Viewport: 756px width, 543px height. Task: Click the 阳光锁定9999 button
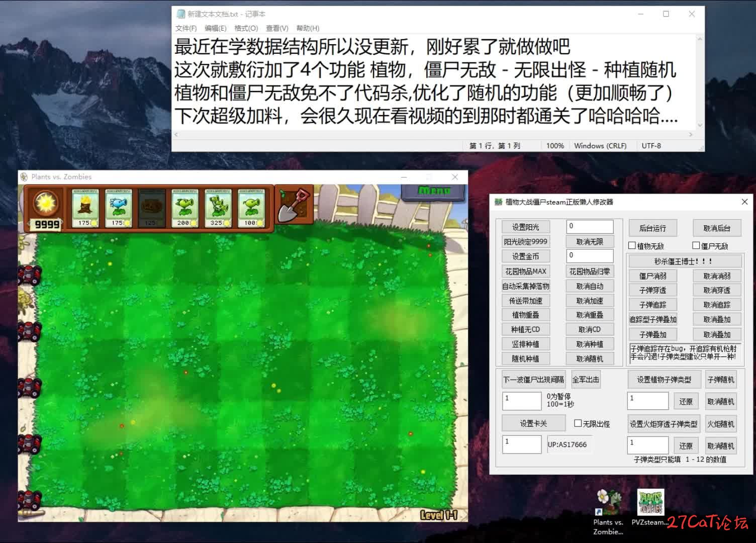click(x=525, y=241)
